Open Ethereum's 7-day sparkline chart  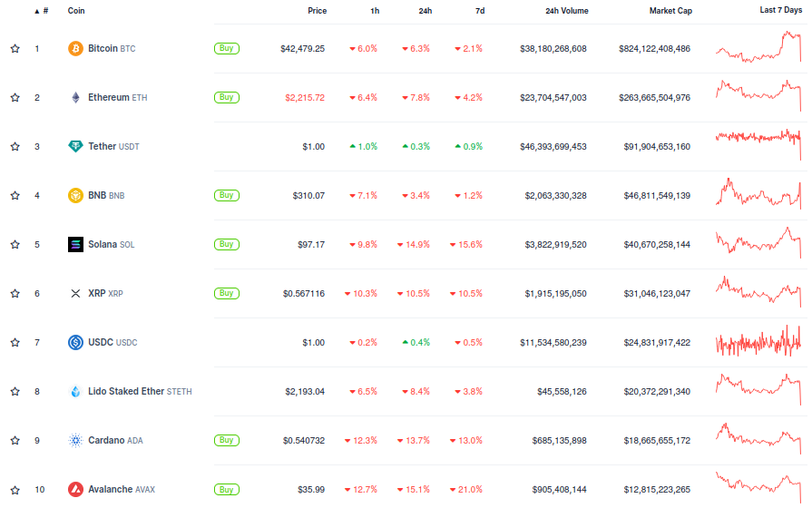click(x=758, y=95)
